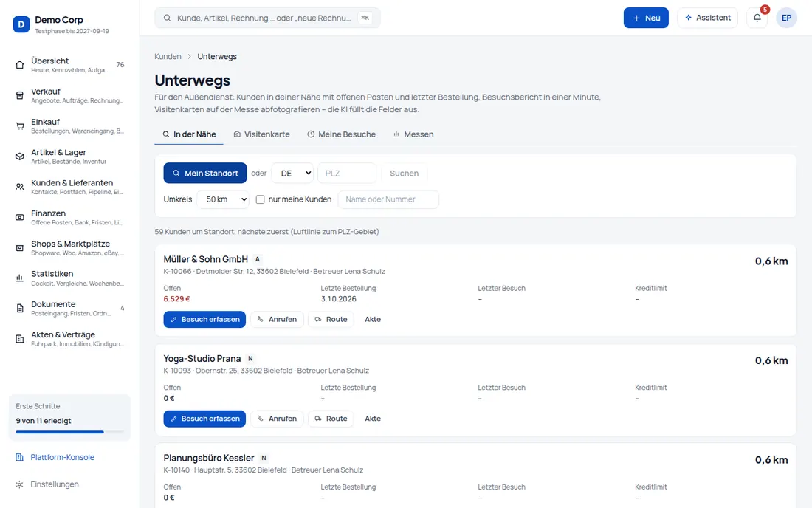
Task: Click the global search field
Action: click(x=267, y=18)
